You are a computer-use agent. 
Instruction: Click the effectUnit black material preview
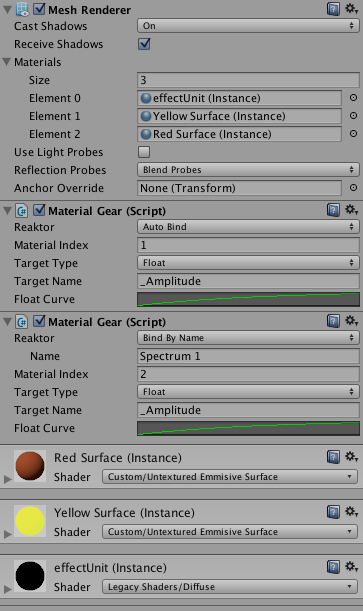click(x=30, y=576)
